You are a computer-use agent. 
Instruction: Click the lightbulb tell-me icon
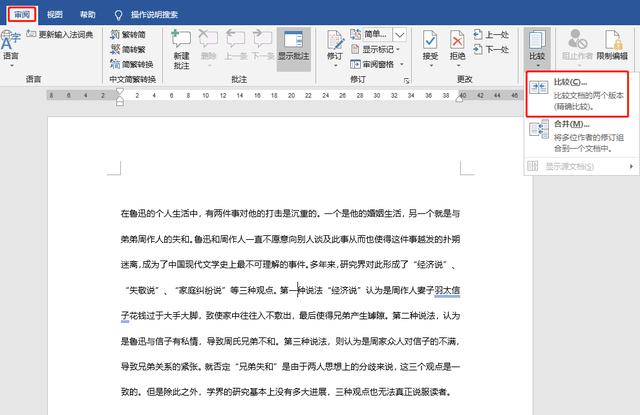point(118,15)
